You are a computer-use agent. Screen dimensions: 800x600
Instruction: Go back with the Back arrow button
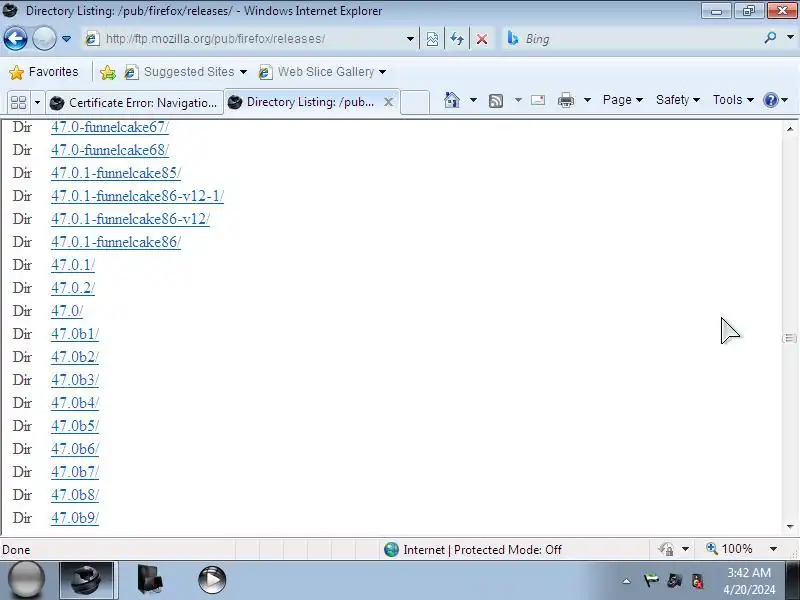(15, 39)
